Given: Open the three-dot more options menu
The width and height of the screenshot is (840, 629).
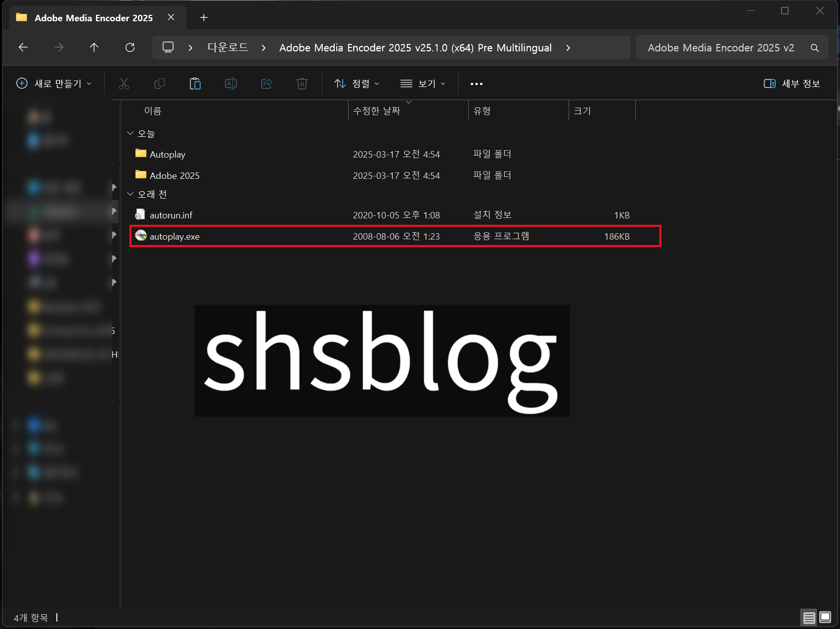Looking at the screenshot, I should pyautogui.click(x=477, y=84).
